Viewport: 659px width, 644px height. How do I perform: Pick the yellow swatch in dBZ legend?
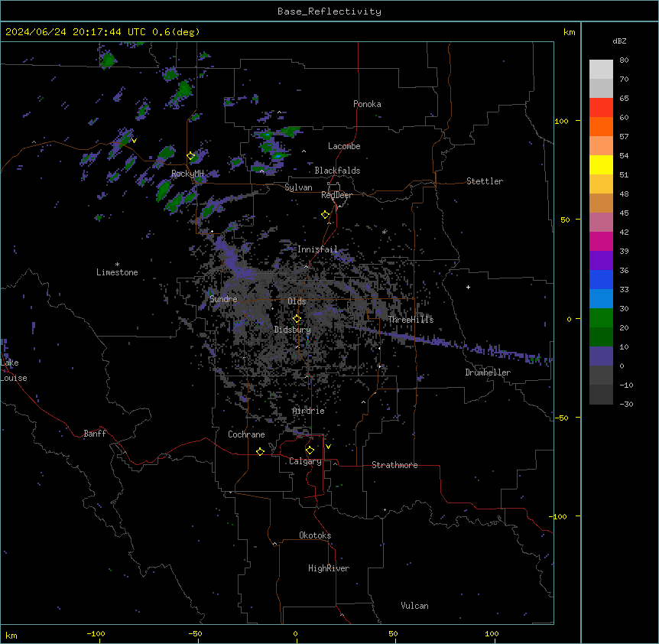(601, 164)
